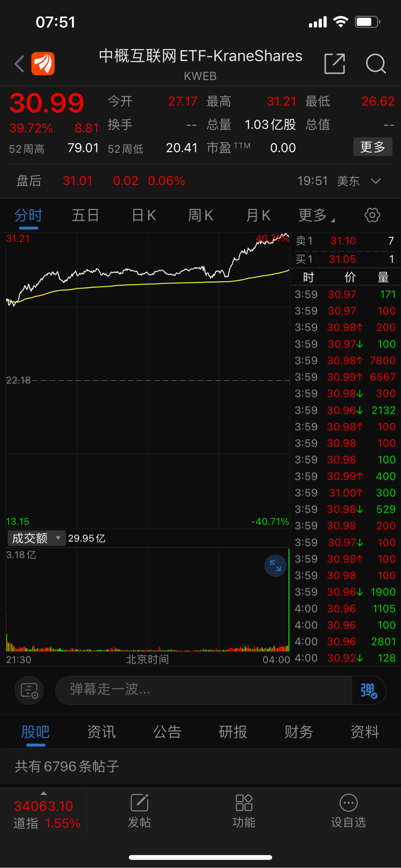Open the orange Eastmoney app logo
401x868 pixels.
(43, 63)
